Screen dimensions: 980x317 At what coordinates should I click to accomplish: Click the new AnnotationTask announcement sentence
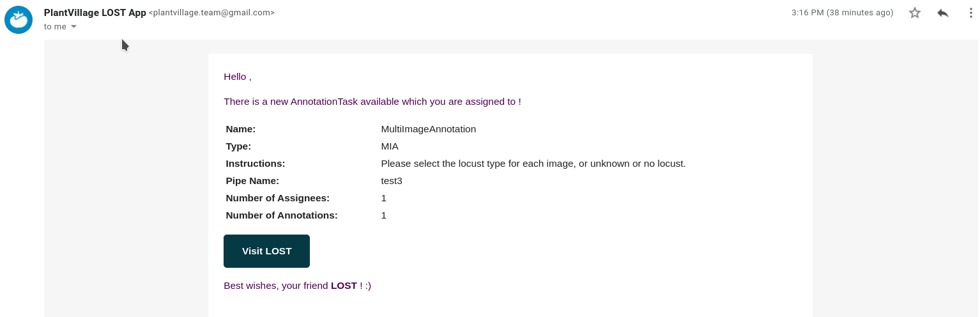pos(372,102)
